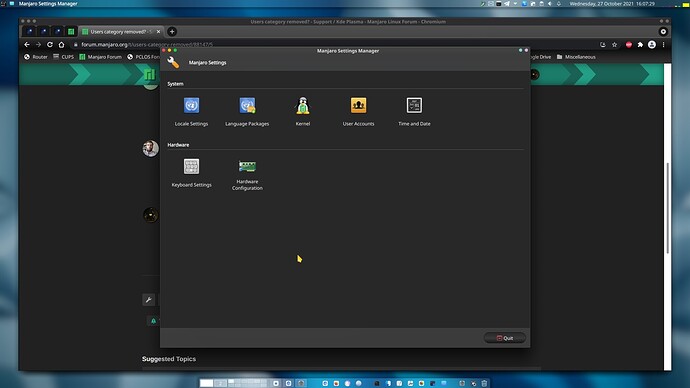Open Locale Settings

[191, 112]
